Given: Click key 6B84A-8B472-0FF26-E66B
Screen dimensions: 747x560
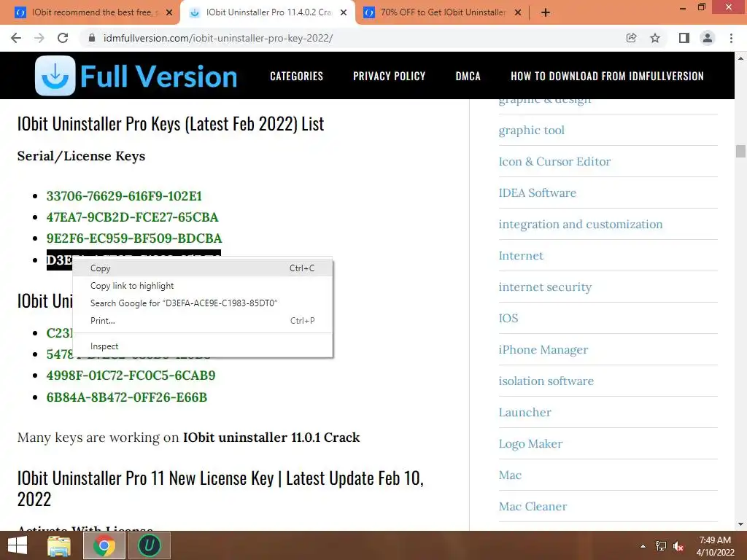Looking at the screenshot, I should tap(126, 397).
